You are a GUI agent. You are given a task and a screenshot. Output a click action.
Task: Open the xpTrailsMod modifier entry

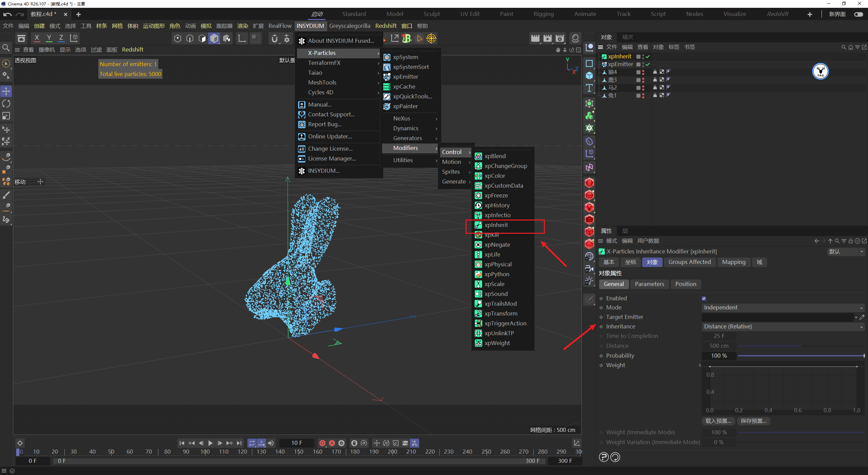[x=500, y=304]
